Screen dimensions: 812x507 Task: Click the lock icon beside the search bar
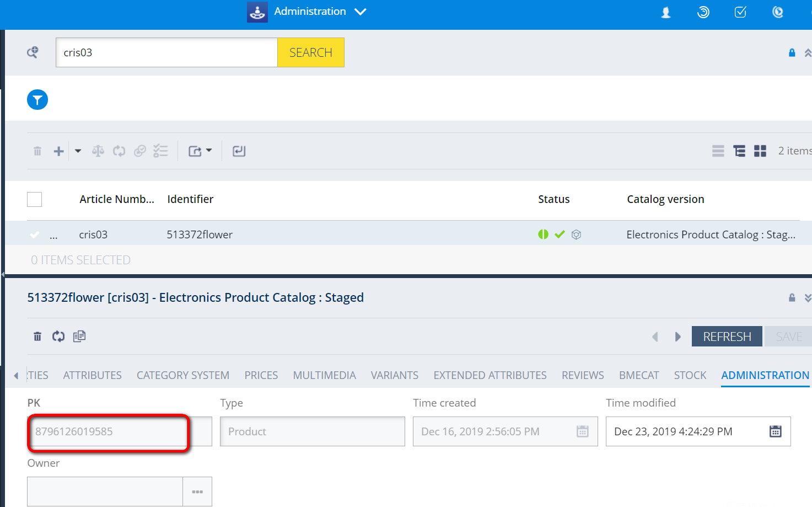click(792, 52)
